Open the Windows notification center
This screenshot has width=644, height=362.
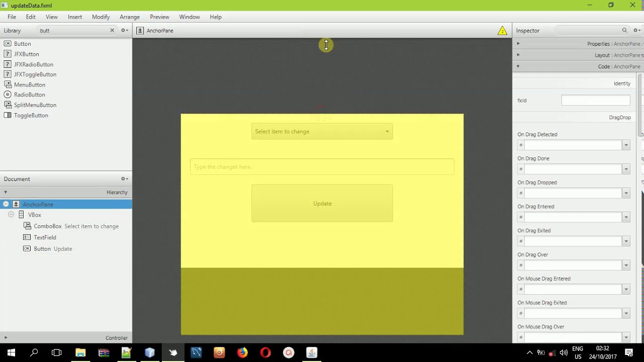coord(629,352)
